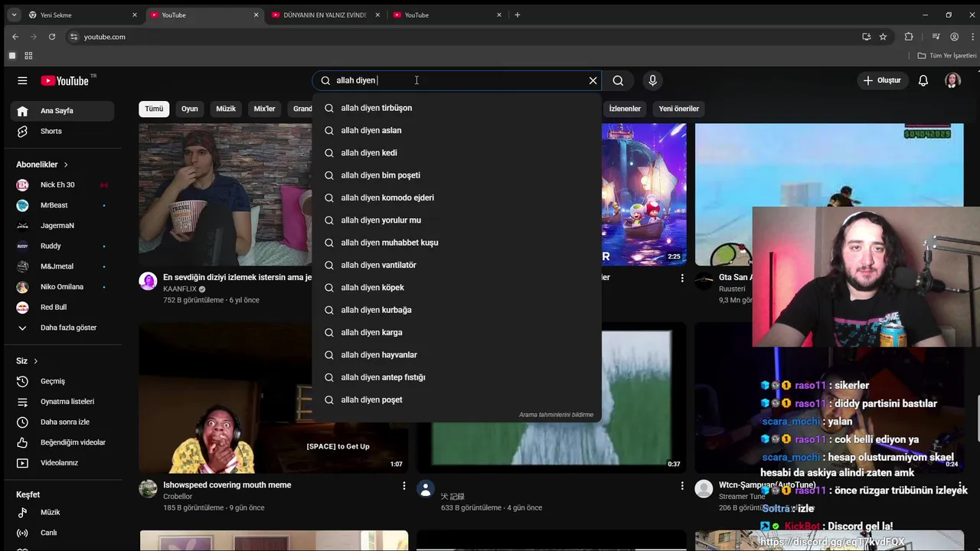The image size is (980, 551).
Task: Choose suggestion allah diyen antep fıstığı
Action: pos(456,377)
